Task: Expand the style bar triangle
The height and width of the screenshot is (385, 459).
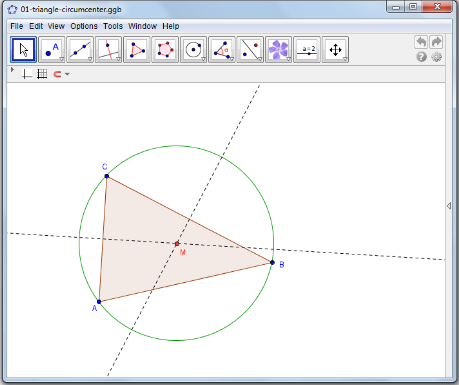Action: pyautogui.click(x=12, y=70)
